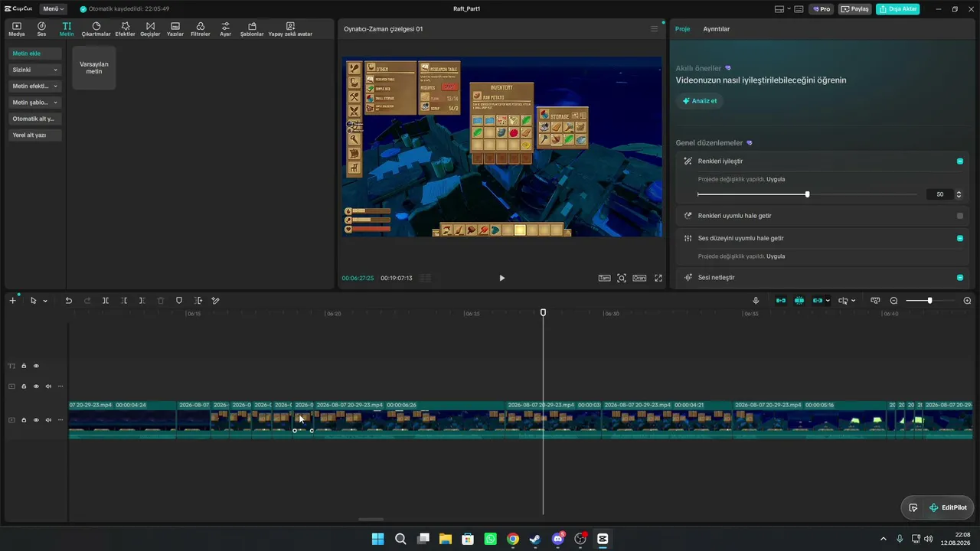
Task: Mute the main video track
Action: [48, 419]
